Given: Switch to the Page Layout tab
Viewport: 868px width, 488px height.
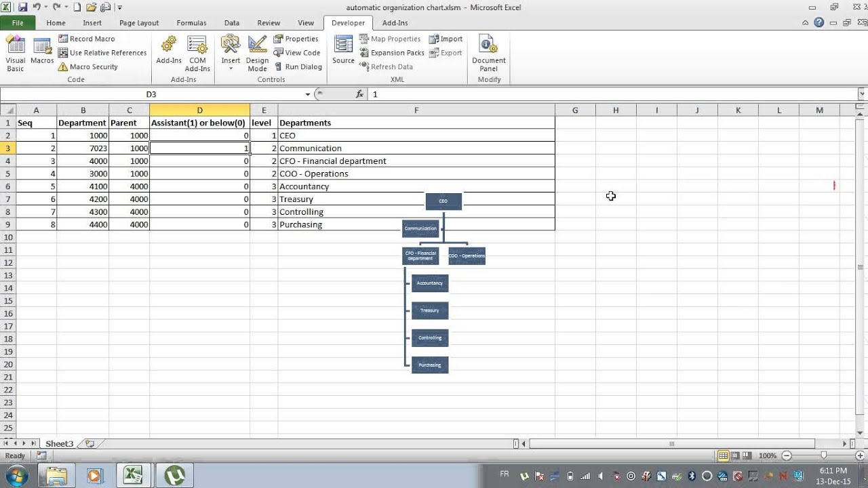Looking at the screenshot, I should (139, 22).
